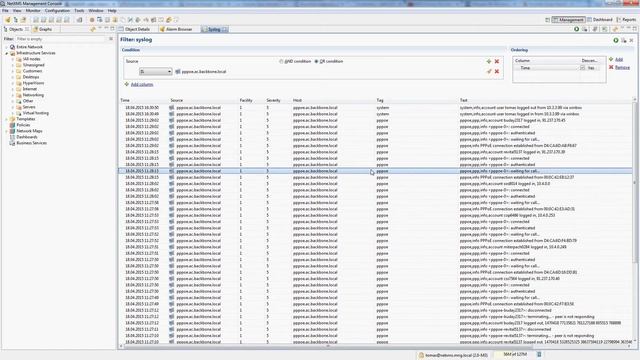The image size is (640, 360).
Task: Click the round brown icon in main toolbar
Action: pyautogui.click(x=92, y=20)
